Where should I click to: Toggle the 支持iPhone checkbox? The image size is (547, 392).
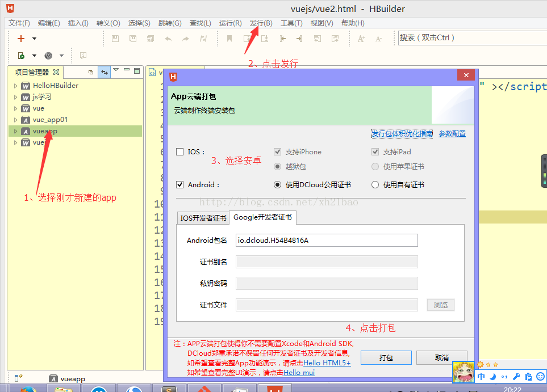[x=277, y=151]
